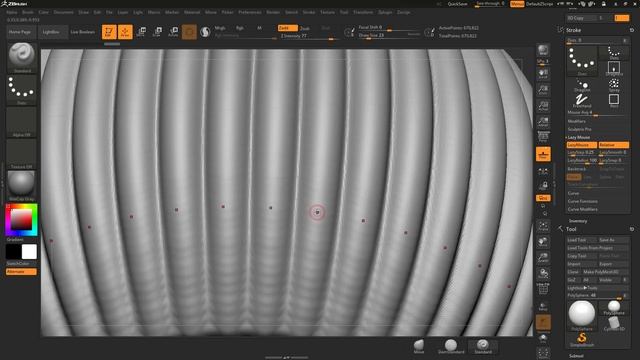Select the DragRect stroke type
640x360 pixels.
pos(614,68)
